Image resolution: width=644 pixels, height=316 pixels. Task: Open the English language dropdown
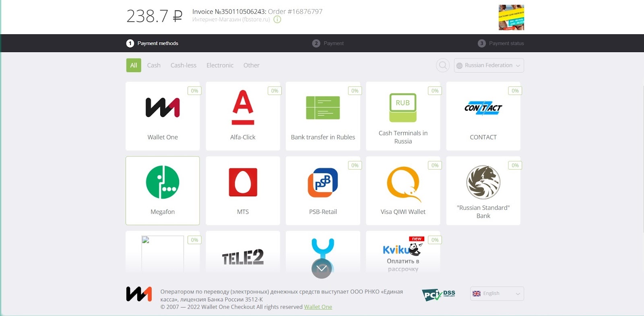click(497, 293)
